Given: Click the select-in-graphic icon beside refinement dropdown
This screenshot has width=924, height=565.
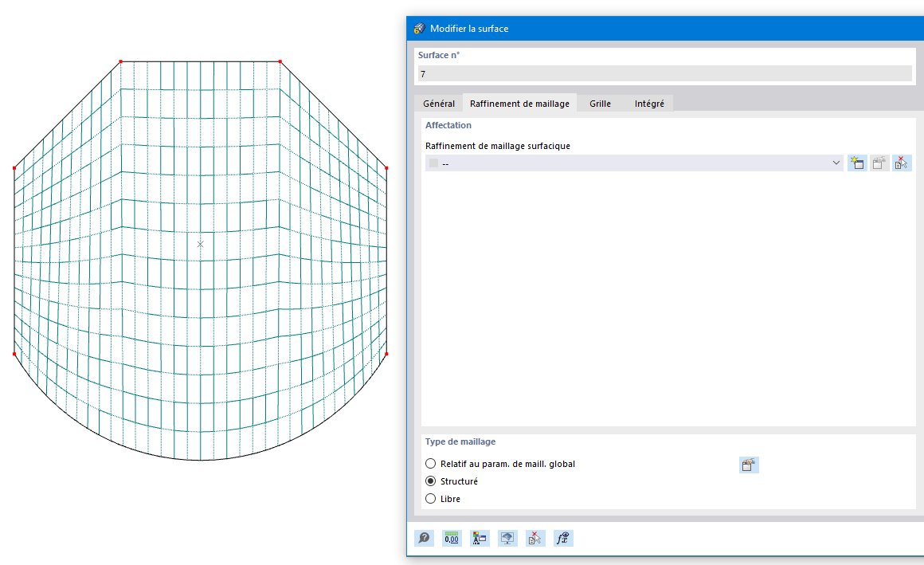Looking at the screenshot, I should 902,163.
